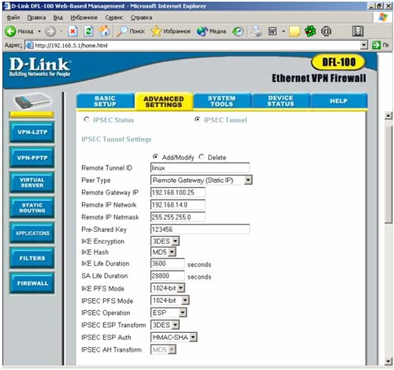Click the Firewall sidebar button

[x=32, y=283]
